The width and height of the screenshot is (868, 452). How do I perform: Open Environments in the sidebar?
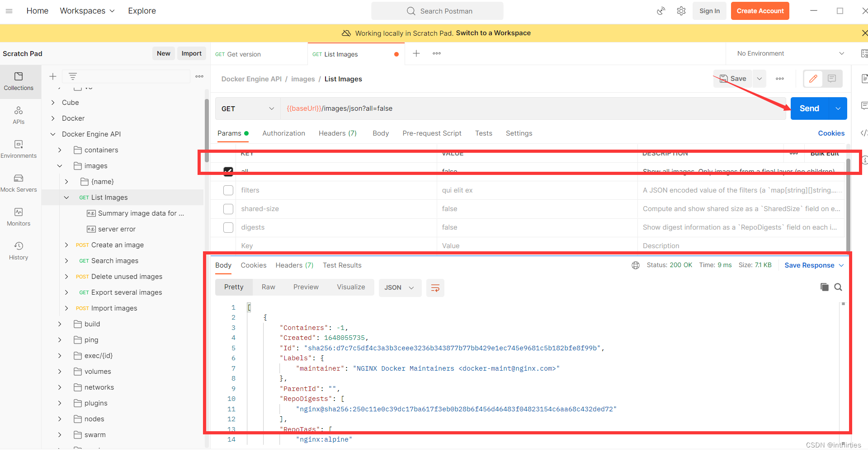click(19, 149)
